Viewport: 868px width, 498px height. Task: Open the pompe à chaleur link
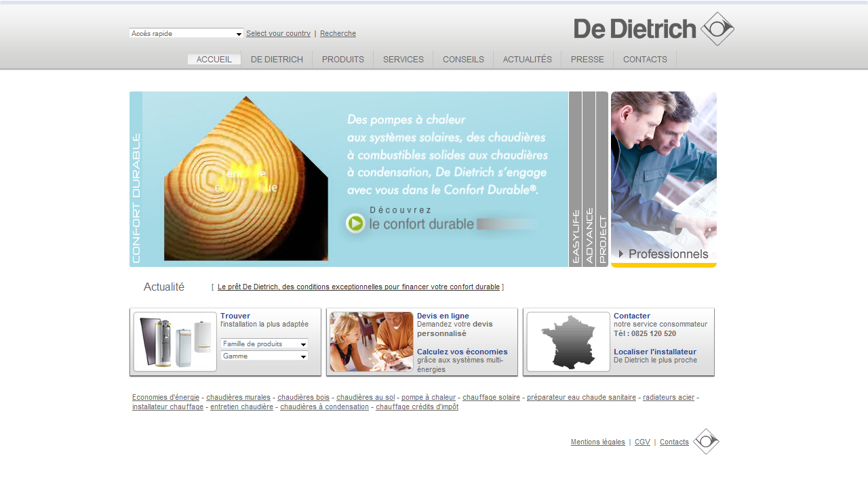tap(429, 398)
